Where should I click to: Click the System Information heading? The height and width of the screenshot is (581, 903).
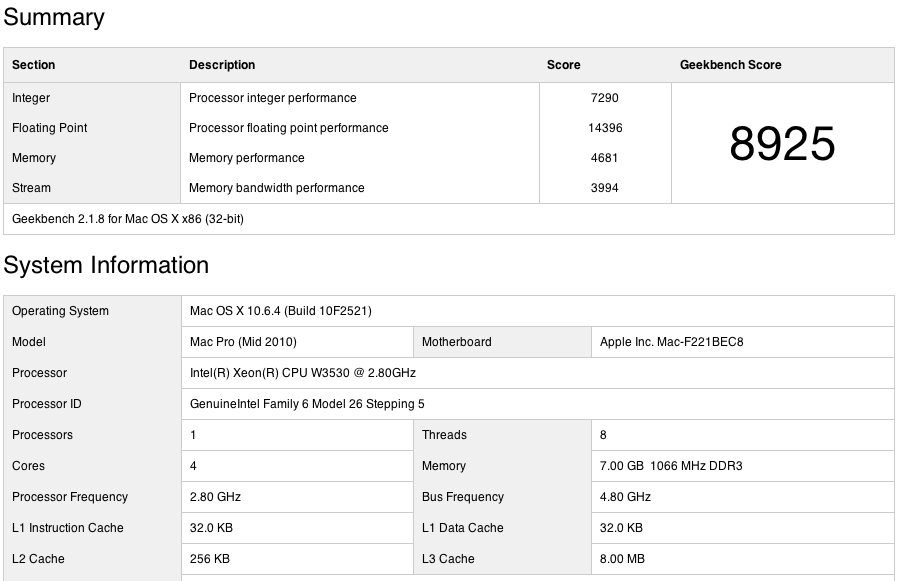[107, 266]
